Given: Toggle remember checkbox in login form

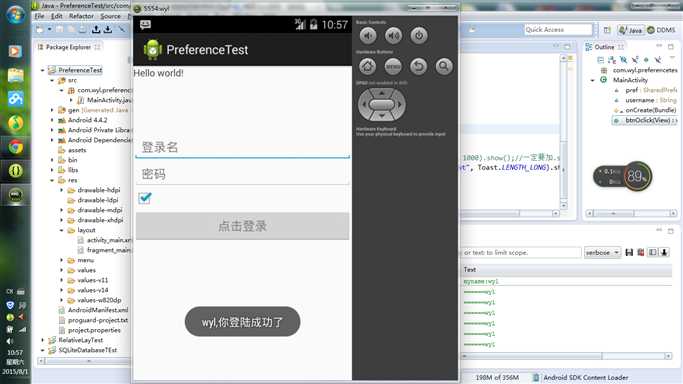Looking at the screenshot, I should pos(145,198).
